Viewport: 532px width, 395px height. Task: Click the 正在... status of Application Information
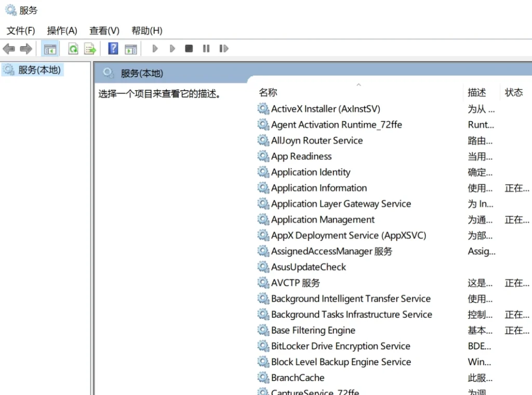(517, 188)
